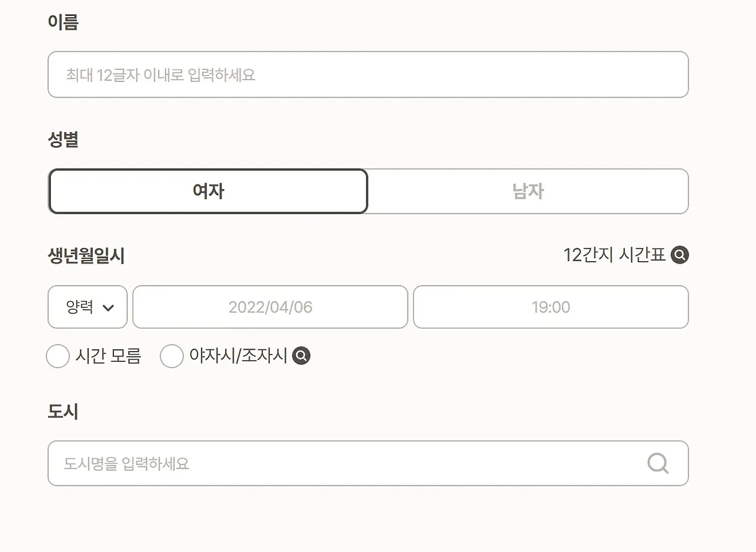Click the 12간지 시간표 link text

(614, 255)
